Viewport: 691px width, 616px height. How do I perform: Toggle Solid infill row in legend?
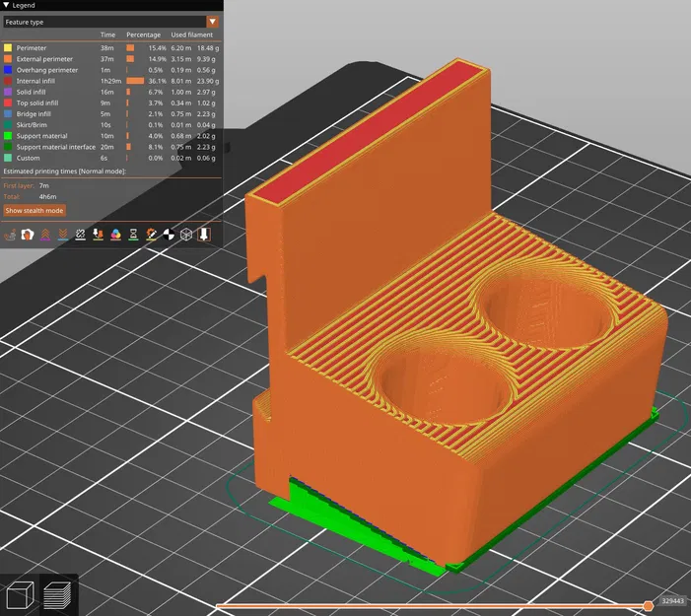(x=111, y=92)
